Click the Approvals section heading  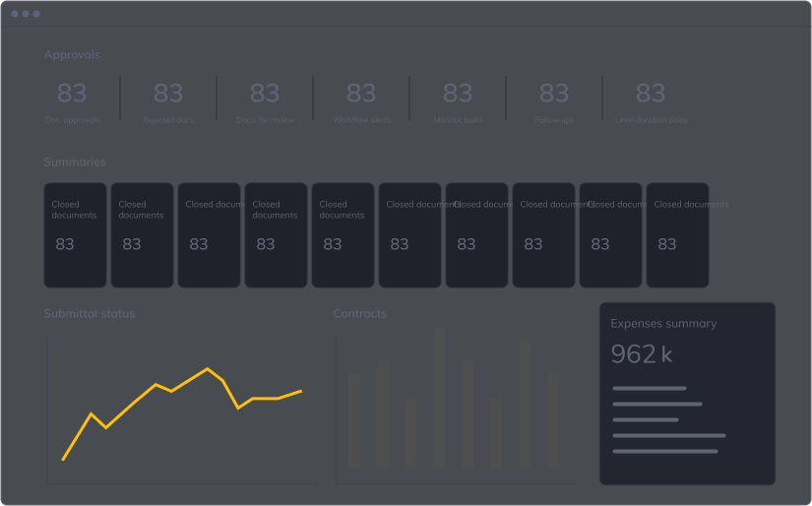click(x=72, y=55)
